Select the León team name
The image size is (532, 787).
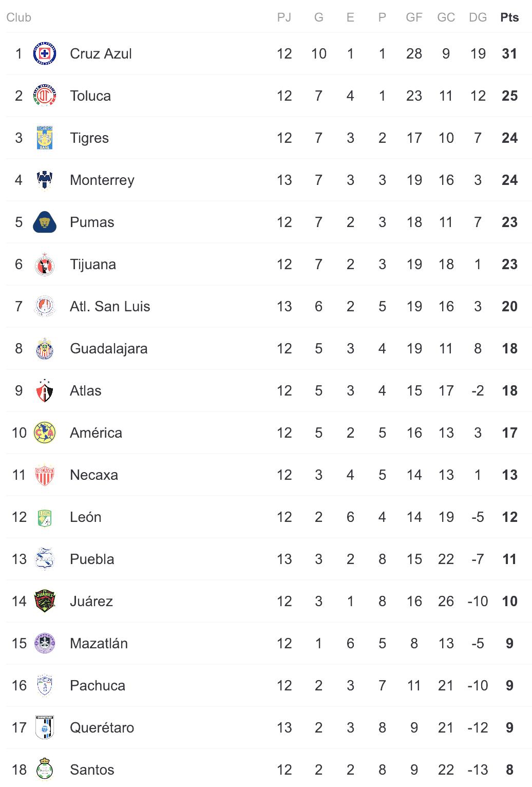click(x=85, y=517)
